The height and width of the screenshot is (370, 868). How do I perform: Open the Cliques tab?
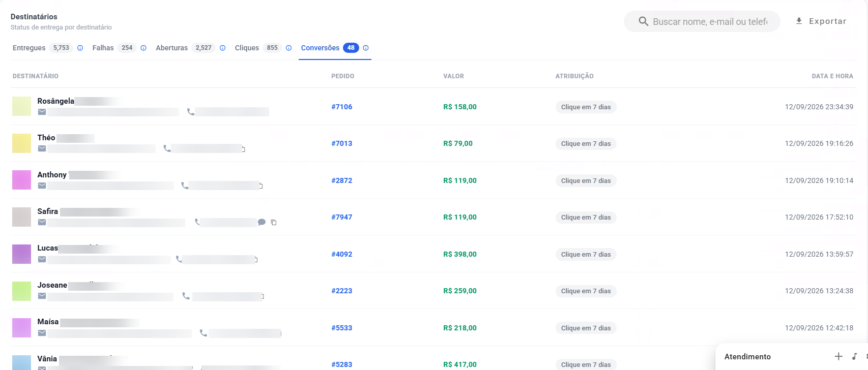click(x=257, y=48)
